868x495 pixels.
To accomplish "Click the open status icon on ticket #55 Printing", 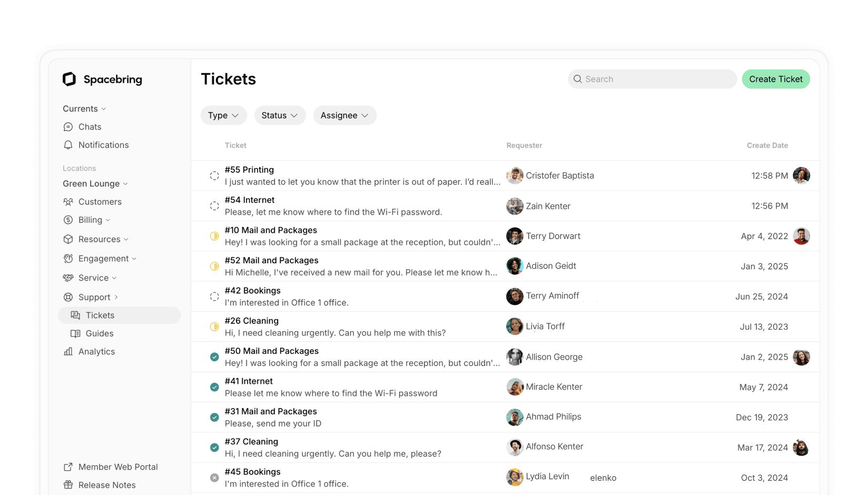I will coord(214,175).
